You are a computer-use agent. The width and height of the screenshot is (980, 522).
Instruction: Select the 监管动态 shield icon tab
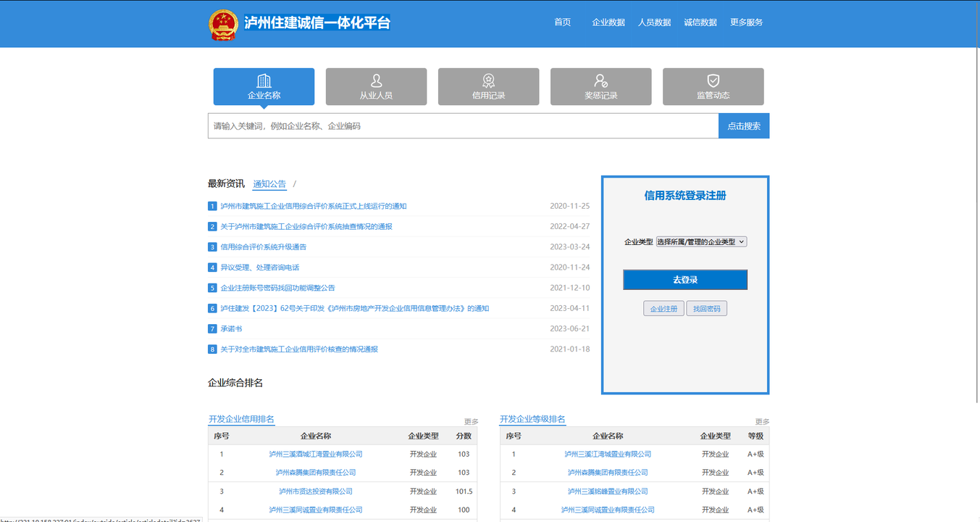tap(713, 86)
